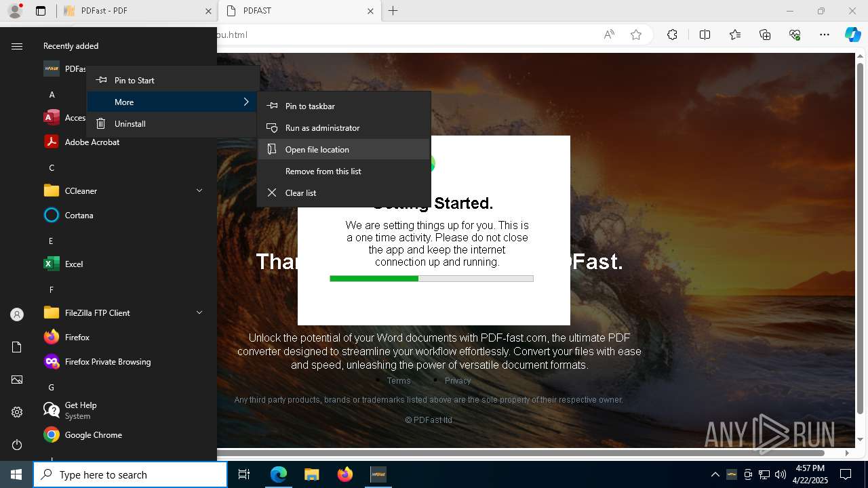Open the notification center icon
The width and height of the screenshot is (868, 488).
click(846, 474)
